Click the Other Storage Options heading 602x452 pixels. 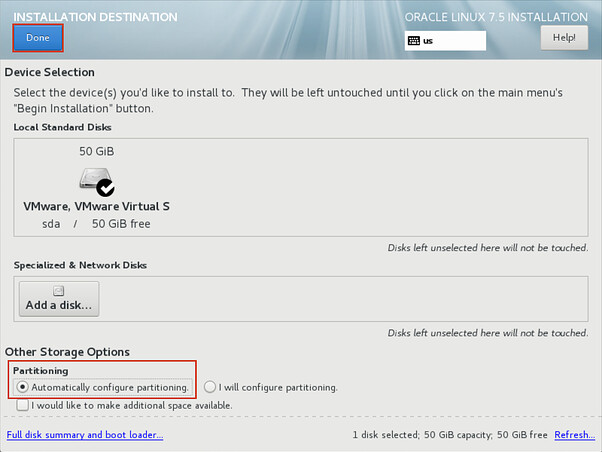coord(67,352)
